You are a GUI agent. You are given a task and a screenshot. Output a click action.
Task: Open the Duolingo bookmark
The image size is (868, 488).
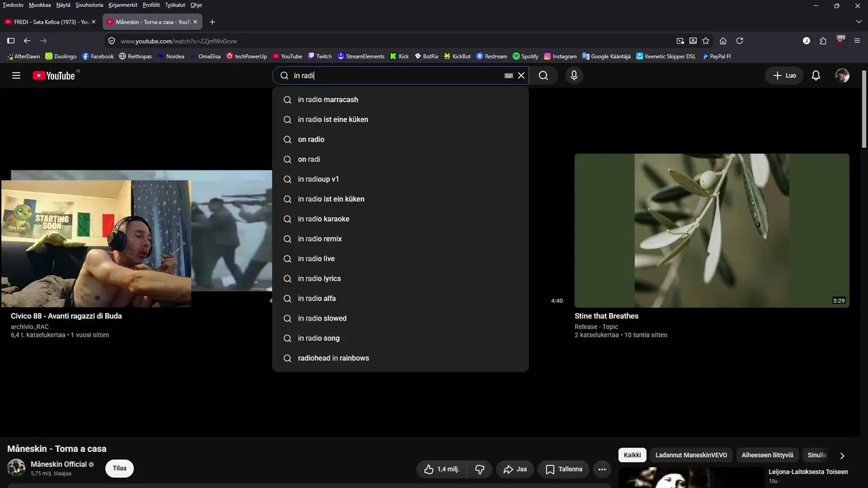coord(61,56)
